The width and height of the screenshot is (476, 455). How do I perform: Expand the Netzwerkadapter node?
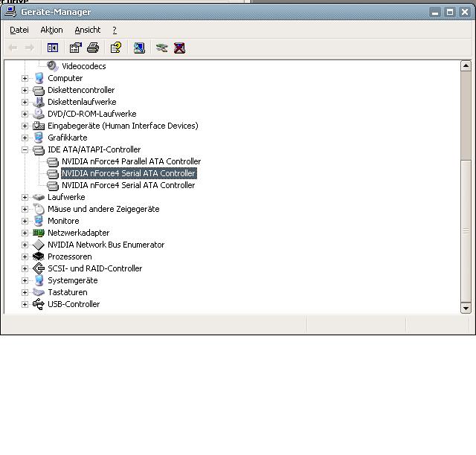click(x=25, y=233)
